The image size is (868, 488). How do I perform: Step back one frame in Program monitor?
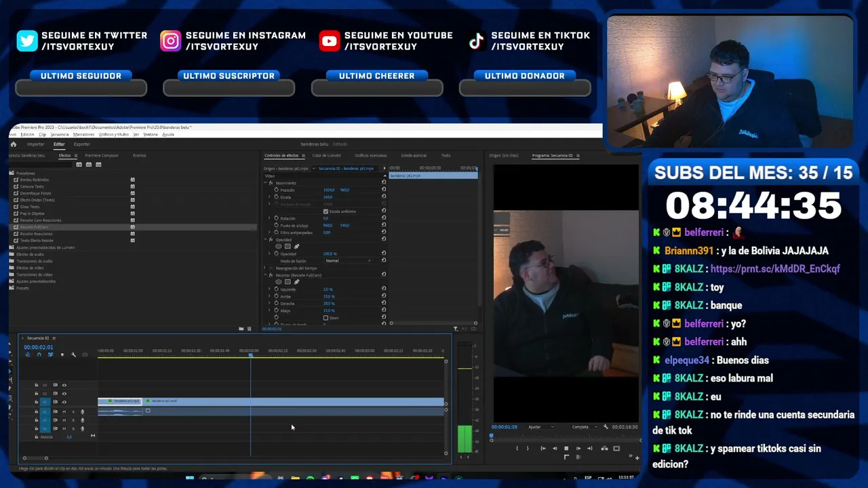(554, 448)
